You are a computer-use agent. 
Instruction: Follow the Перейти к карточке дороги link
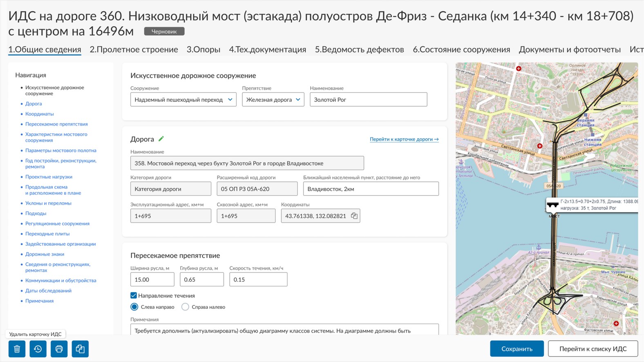[x=404, y=139]
